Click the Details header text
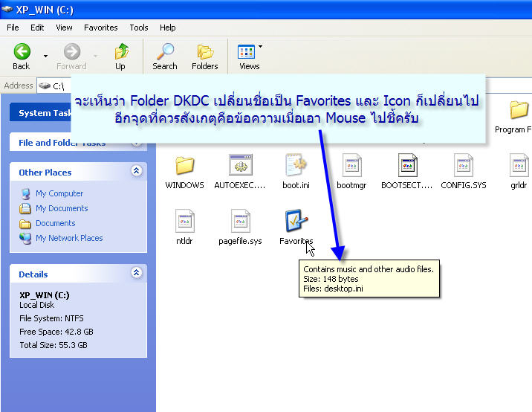532x412 pixels. (33, 274)
